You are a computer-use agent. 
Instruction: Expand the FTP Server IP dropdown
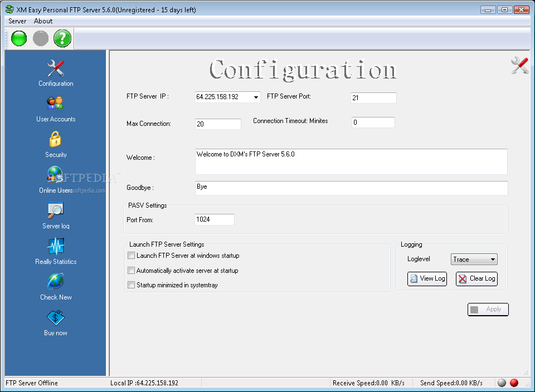(x=256, y=97)
